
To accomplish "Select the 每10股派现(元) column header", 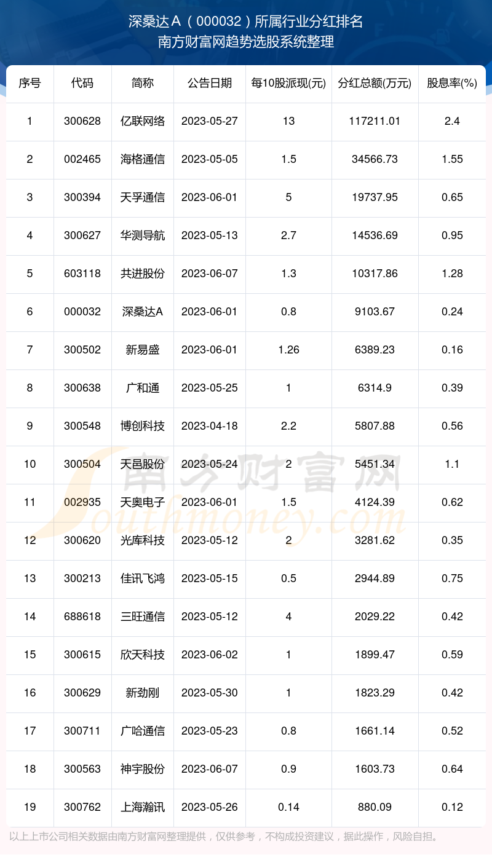I will point(288,84).
